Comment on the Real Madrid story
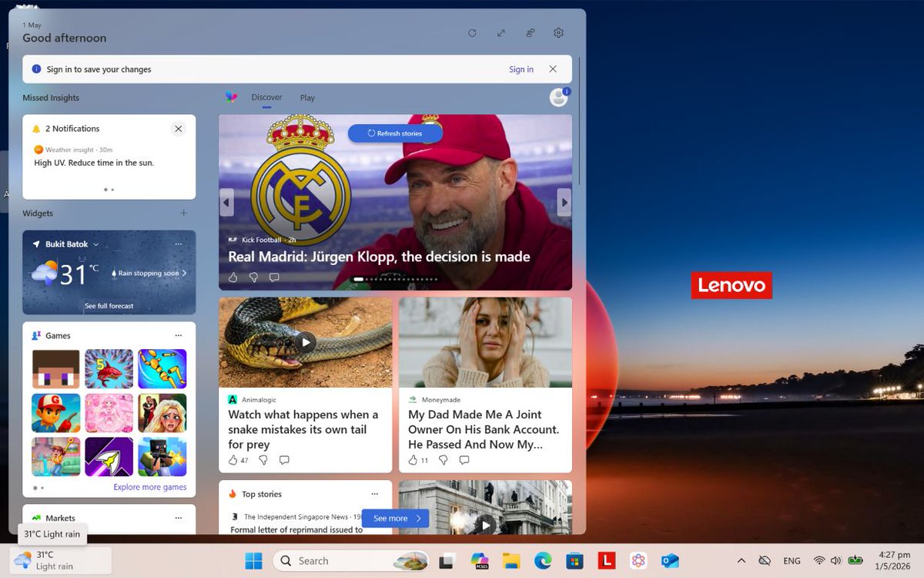The width and height of the screenshot is (924, 578). (x=274, y=277)
